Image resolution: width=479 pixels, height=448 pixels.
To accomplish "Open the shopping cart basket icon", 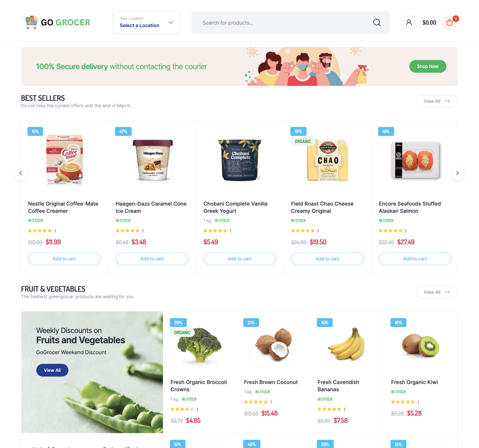I will point(450,23).
